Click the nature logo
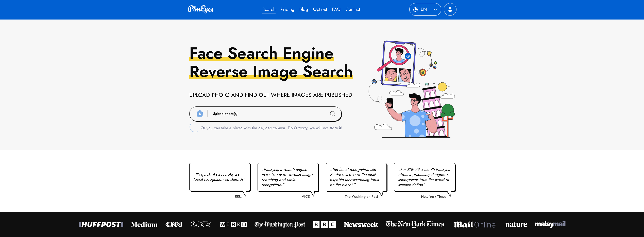Viewport: 644px width, 237px height. [x=516, y=224]
